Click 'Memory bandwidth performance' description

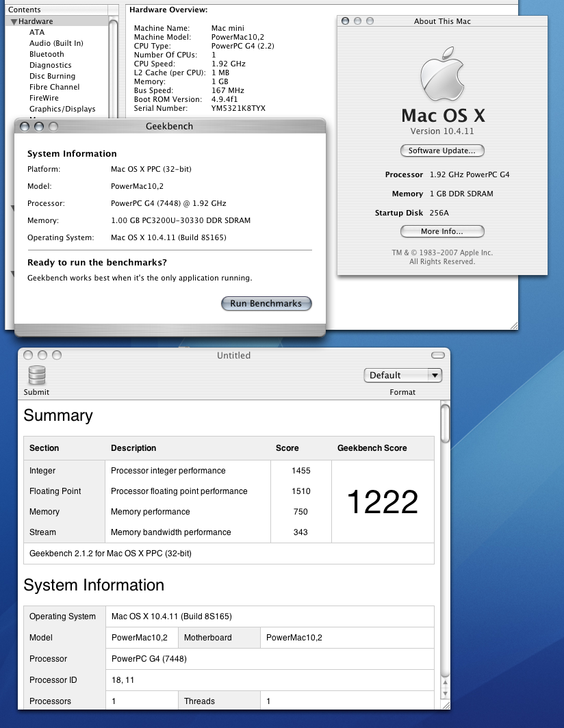[171, 532]
